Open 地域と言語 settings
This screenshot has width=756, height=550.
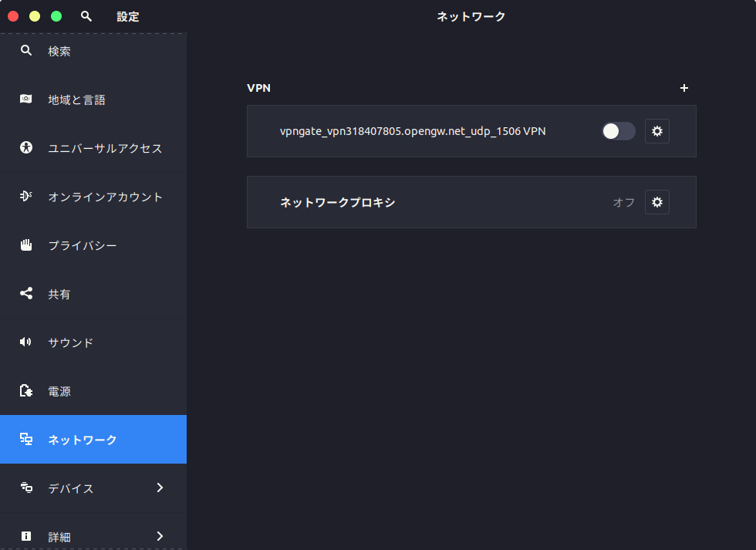point(93,100)
